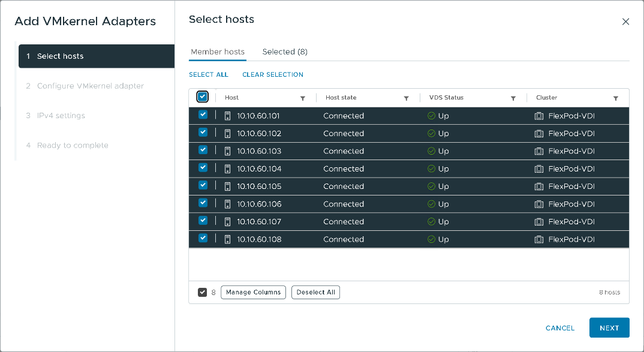Click the green Up status icon for 10.10.60.104
The width and height of the screenshot is (644, 352).
pos(431,169)
